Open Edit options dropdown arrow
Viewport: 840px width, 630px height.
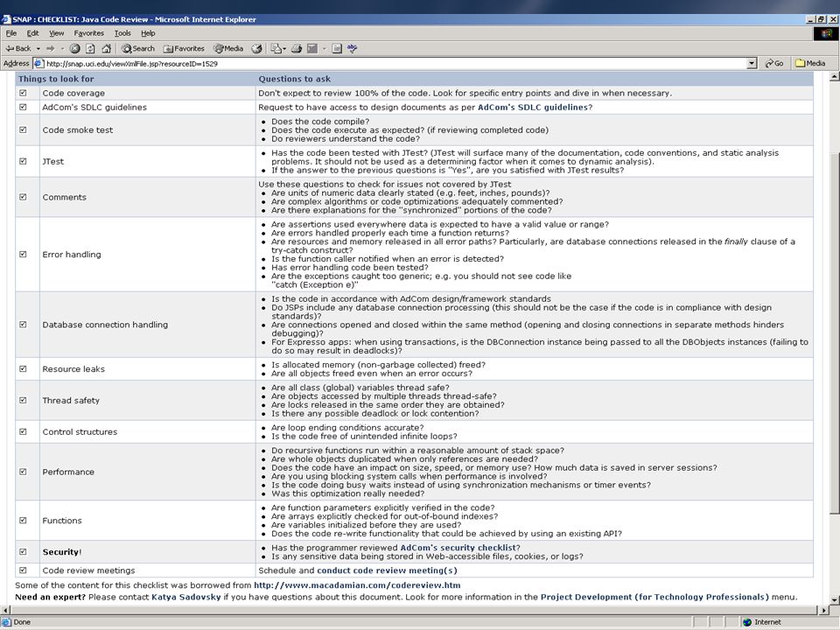(324, 48)
